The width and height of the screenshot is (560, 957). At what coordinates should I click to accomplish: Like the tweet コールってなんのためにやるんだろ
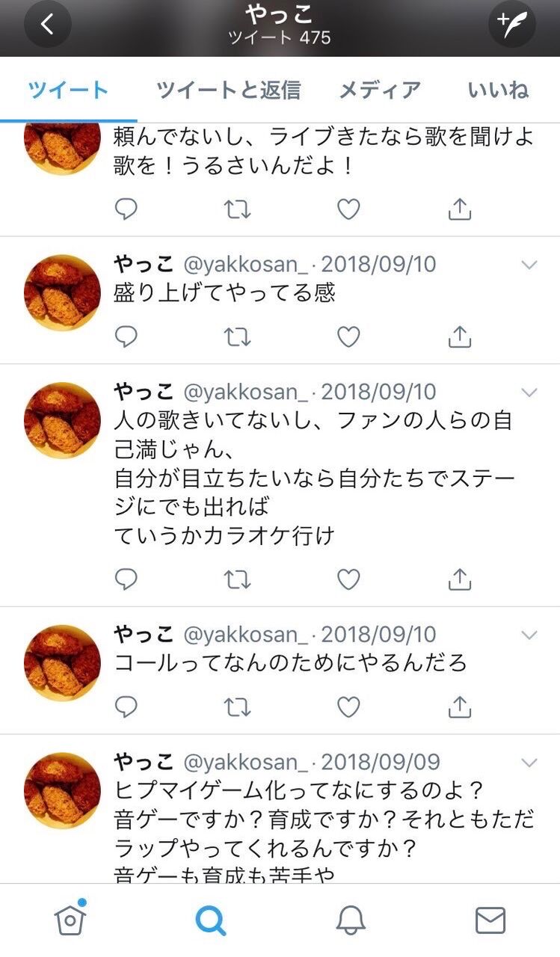pos(348,707)
